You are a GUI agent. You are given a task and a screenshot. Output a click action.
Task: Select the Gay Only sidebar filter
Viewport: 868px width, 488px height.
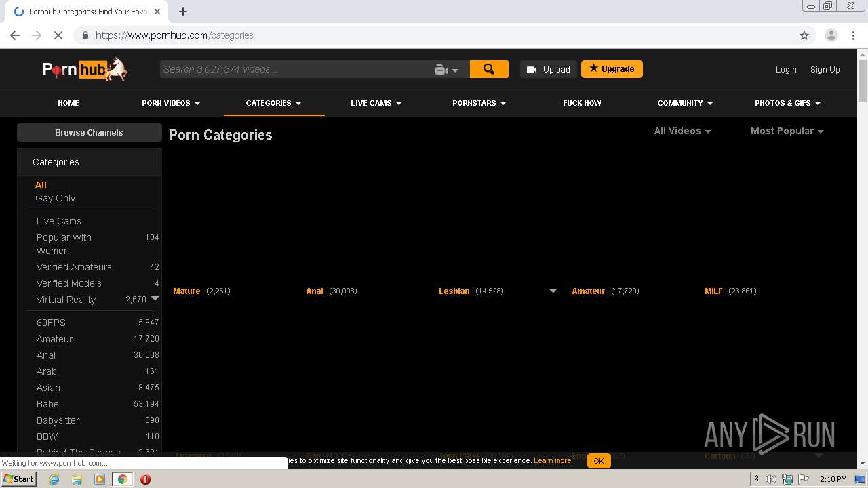pyautogui.click(x=56, y=198)
